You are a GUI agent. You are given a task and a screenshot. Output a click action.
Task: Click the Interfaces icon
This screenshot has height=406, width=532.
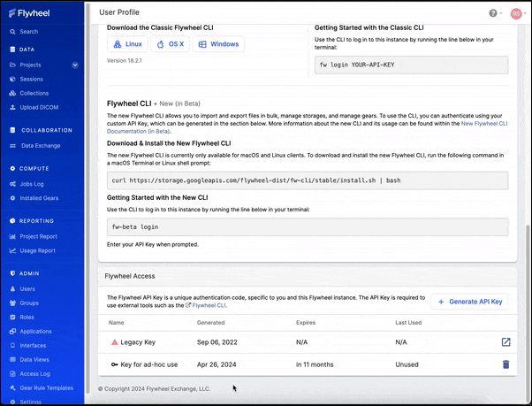(12, 346)
